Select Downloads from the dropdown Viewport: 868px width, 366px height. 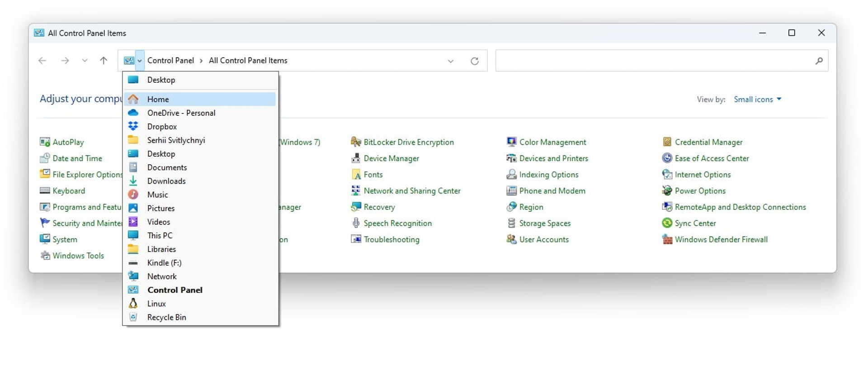point(200,181)
